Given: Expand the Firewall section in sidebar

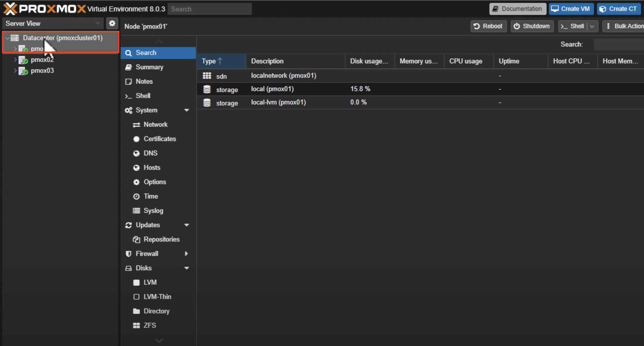Looking at the screenshot, I should point(186,254).
